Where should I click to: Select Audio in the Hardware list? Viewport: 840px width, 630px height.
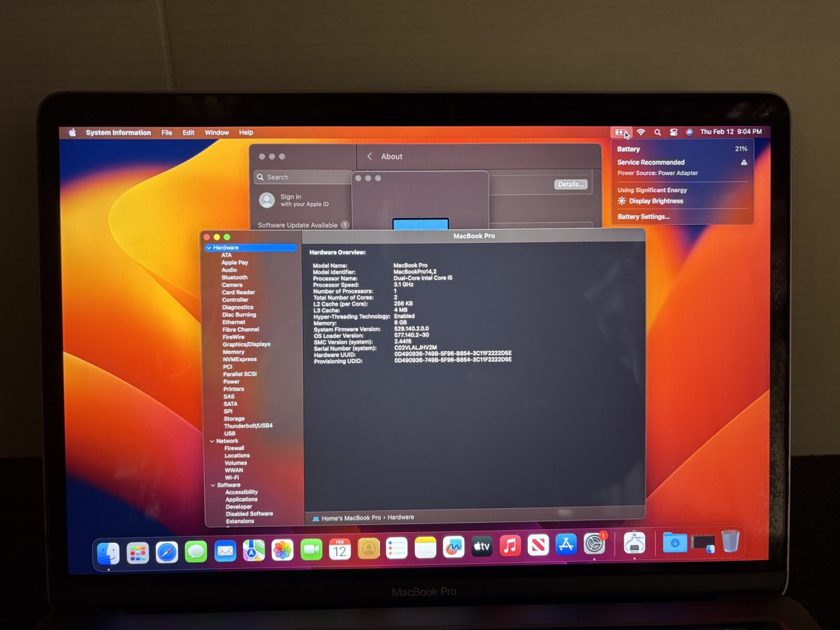click(x=229, y=270)
